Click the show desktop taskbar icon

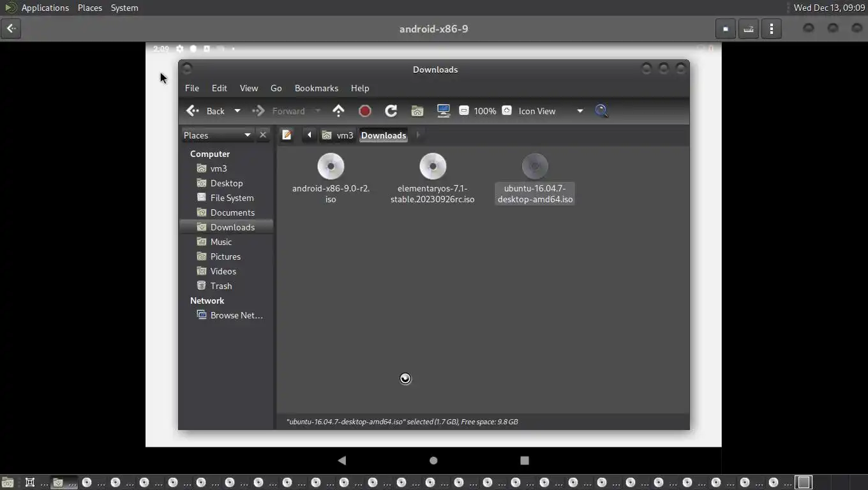8,482
